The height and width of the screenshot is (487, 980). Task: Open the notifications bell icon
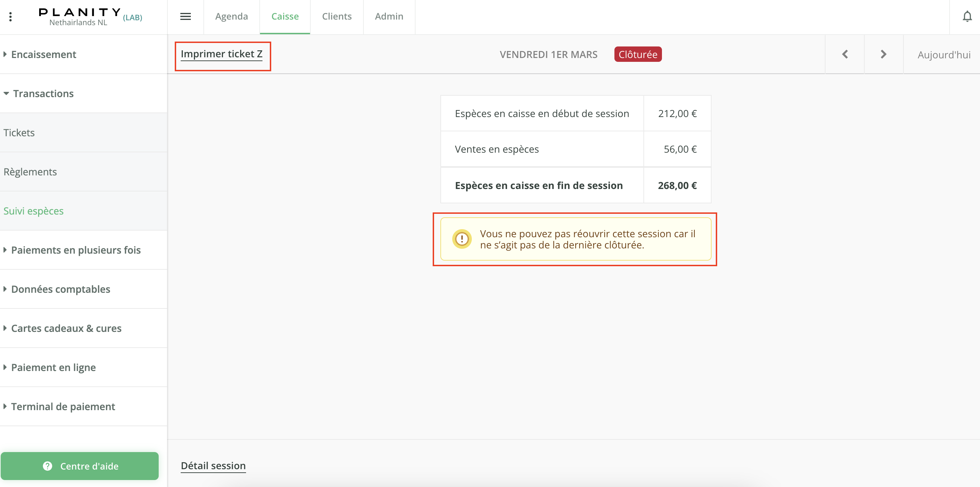coord(967,17)
